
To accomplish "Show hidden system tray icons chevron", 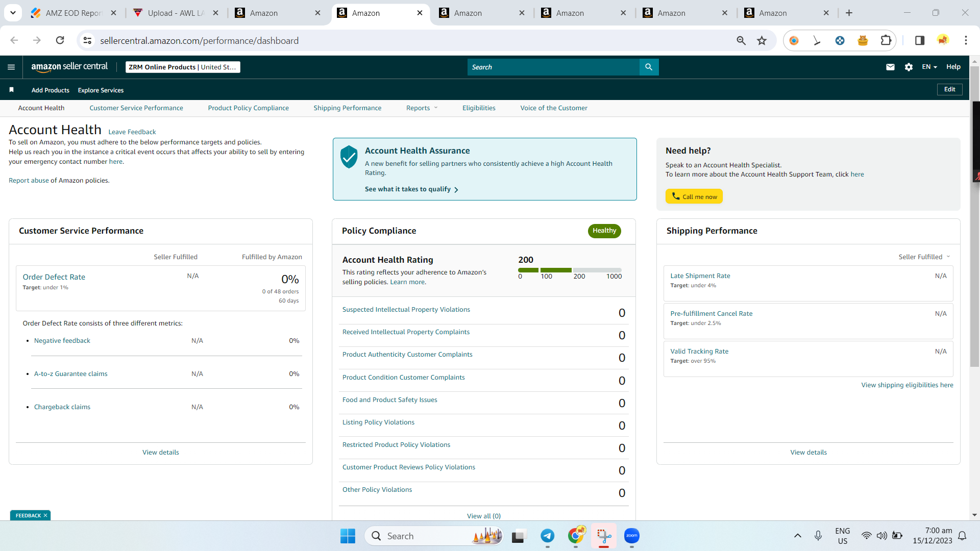I will (798, 536).
